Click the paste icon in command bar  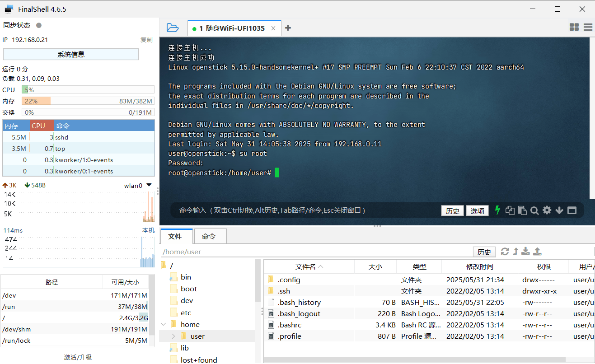522,210
